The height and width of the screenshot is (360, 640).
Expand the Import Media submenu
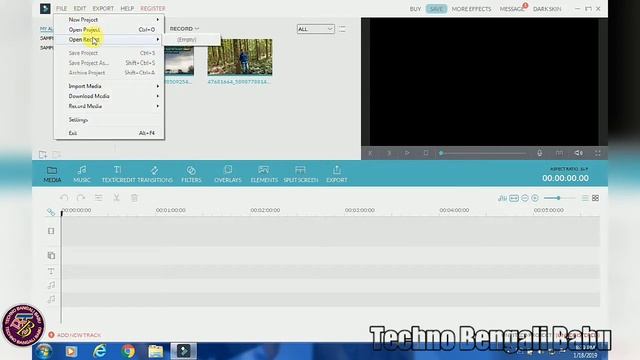pyautogui.click(x=109, y=86)
